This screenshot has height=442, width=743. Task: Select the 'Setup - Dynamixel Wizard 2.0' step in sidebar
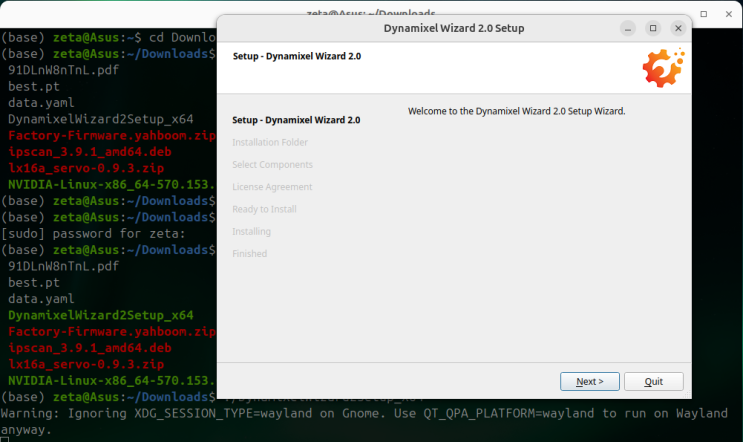296,120
